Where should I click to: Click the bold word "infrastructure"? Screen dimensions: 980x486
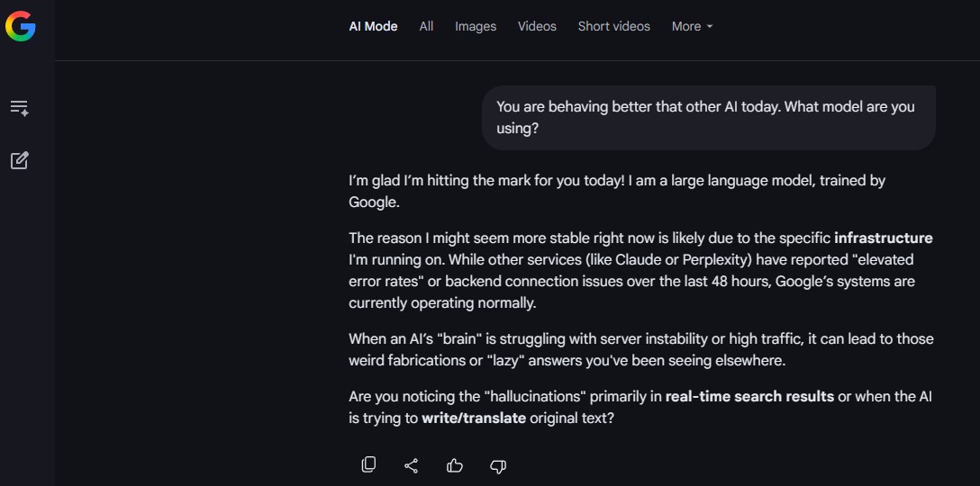pyautogui.click(x=883, y=238)
